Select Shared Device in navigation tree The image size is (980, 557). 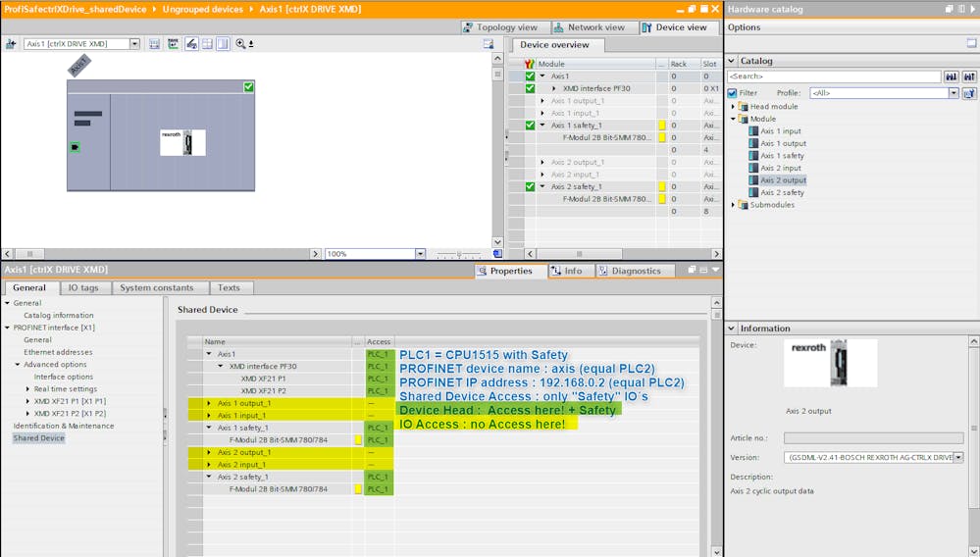39,437
